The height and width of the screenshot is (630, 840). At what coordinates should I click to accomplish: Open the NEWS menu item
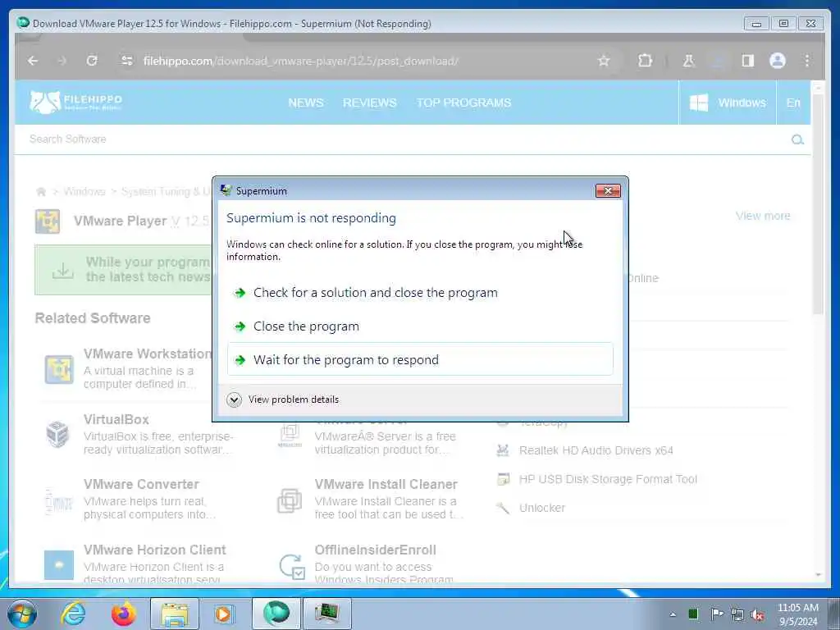(x=306, y=103)
